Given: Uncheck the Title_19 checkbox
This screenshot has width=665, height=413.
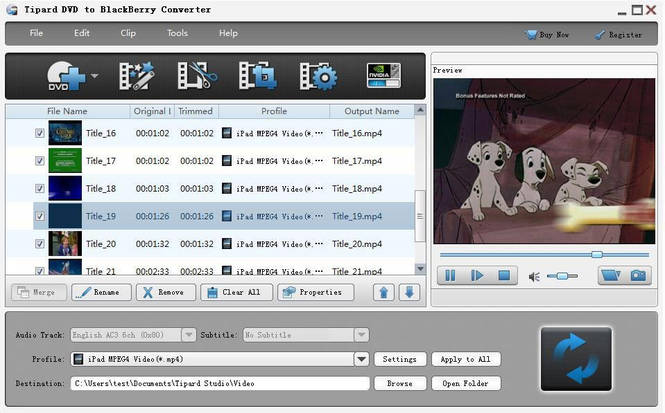Looking at the screenshot, I should [39, 216].
